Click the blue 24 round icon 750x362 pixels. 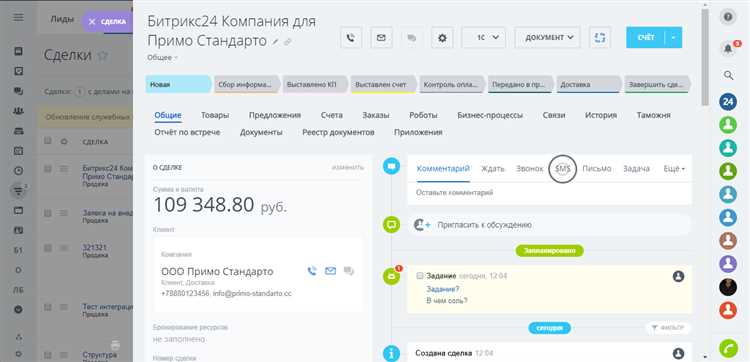(728, 101)
